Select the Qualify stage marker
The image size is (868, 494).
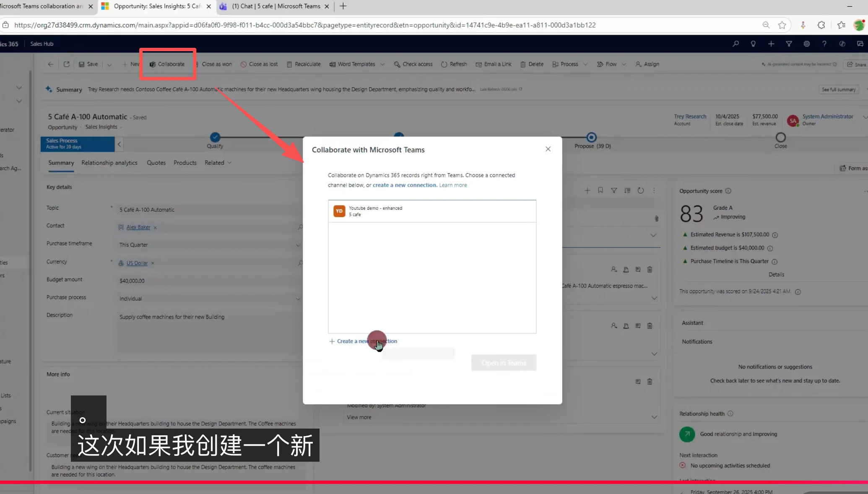215,137
